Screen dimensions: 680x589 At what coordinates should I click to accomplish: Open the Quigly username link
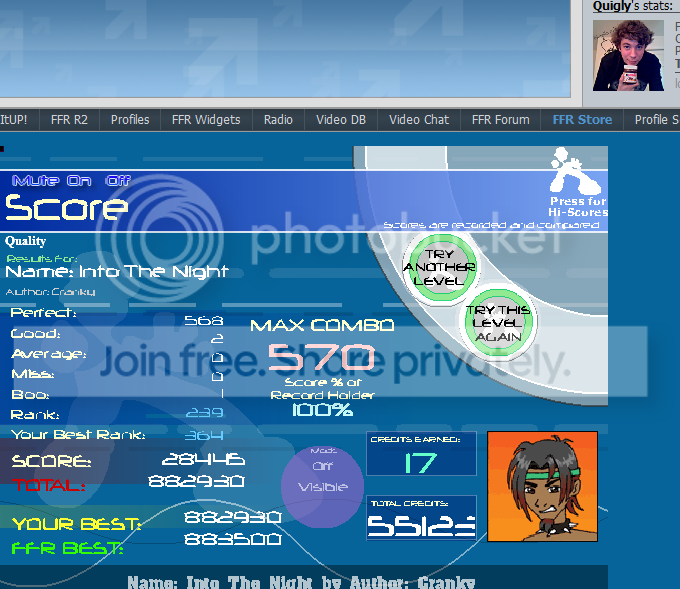(x=612, y=6)
